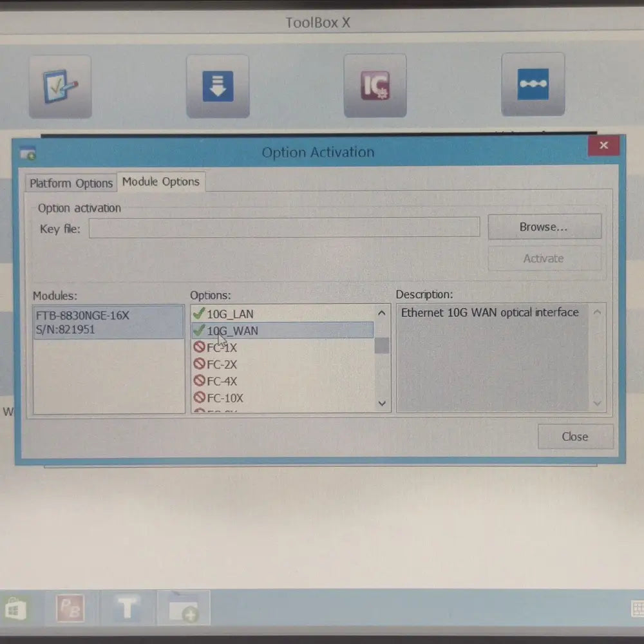Launch the purple IC settings icon
The height and width of the screenshot is (644, 644).
click(375, 86)
